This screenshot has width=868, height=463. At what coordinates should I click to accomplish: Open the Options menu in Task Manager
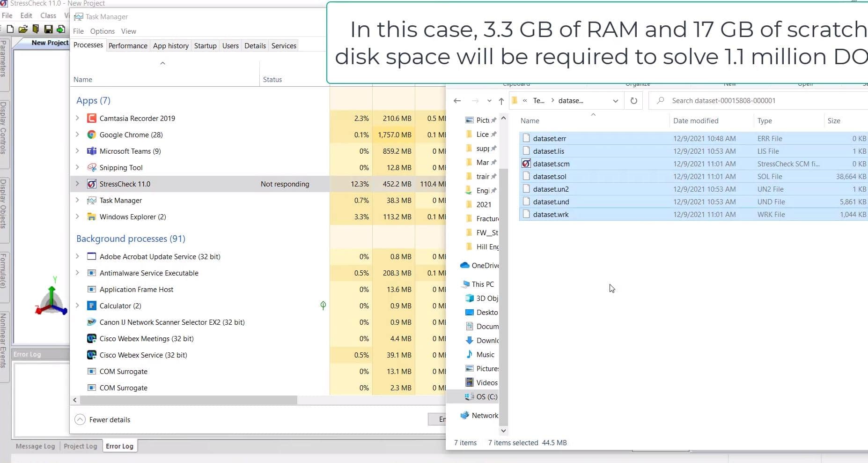pos(102,31)
